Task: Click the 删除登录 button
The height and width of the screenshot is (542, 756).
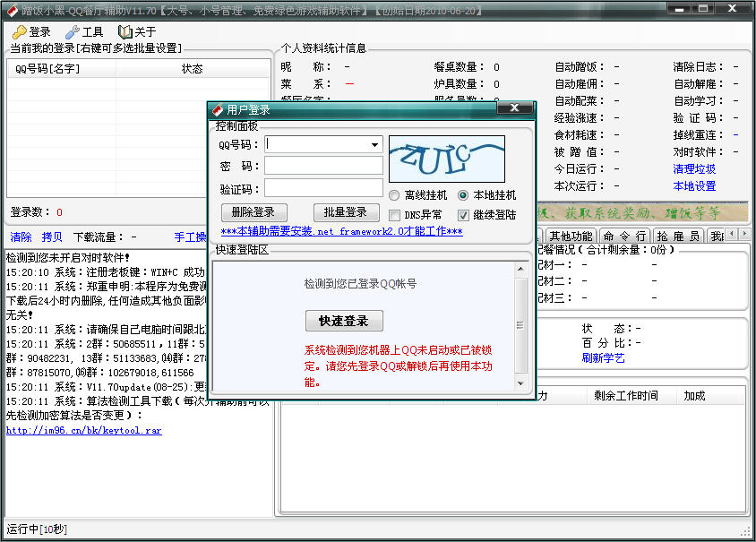Action: [x=254, y=212]
